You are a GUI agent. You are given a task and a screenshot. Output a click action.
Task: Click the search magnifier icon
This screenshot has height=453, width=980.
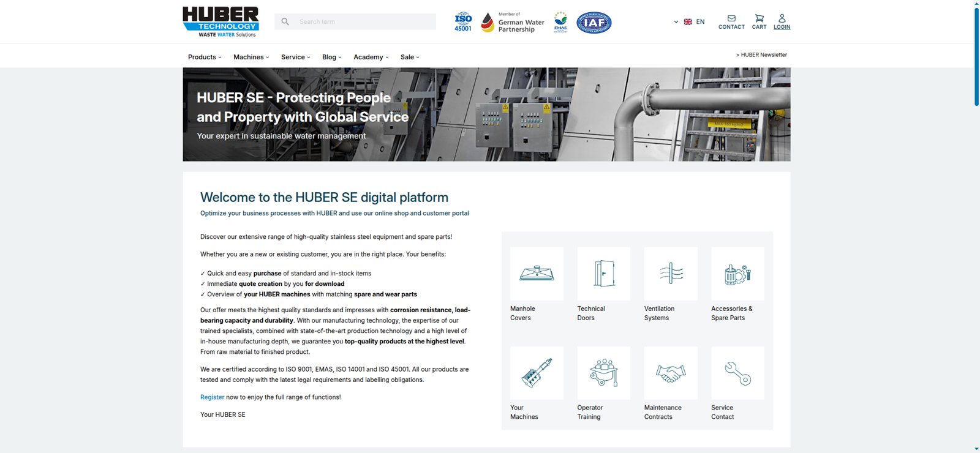(x=285, y=21)
